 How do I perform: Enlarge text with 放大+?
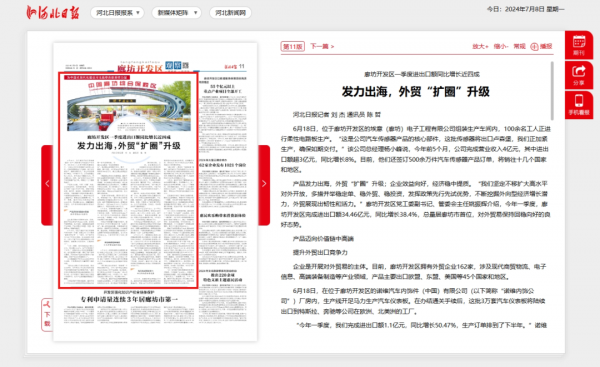[x=480, y=46]
